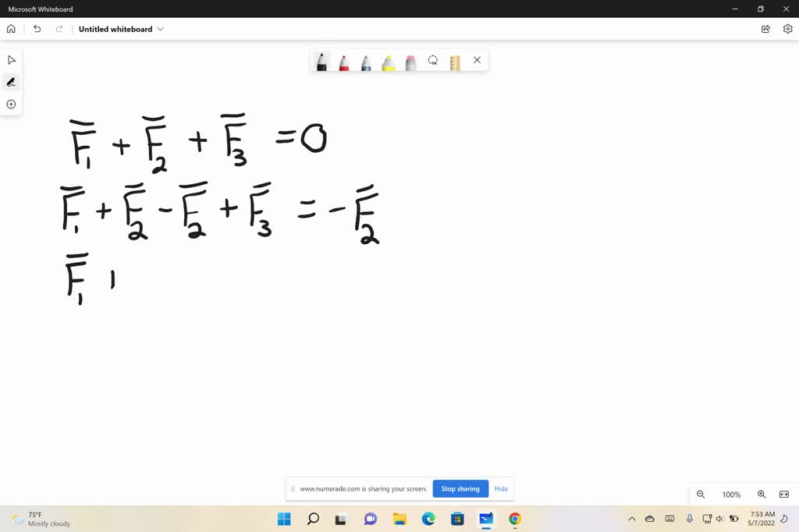Open the Untitled whiteboard name dropdown
The height and width of the screenshot is (532, 799).
(160, 29)
